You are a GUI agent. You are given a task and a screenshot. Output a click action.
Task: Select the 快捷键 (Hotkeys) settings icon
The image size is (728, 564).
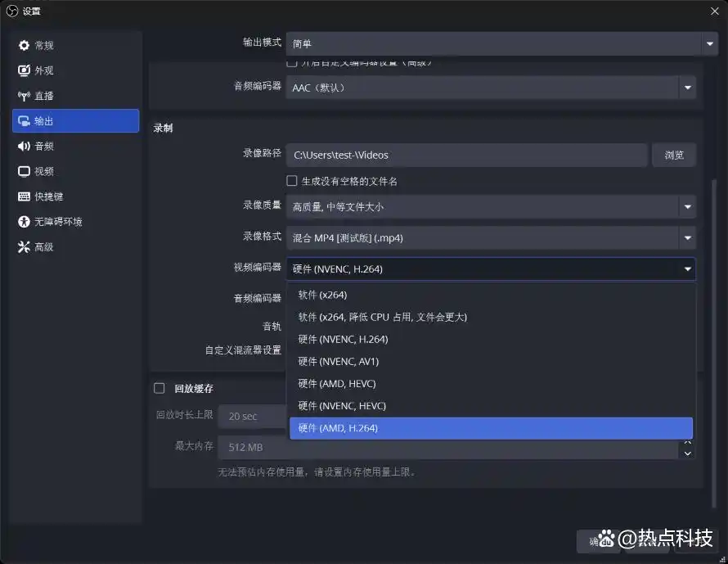(x=39, y=196)
